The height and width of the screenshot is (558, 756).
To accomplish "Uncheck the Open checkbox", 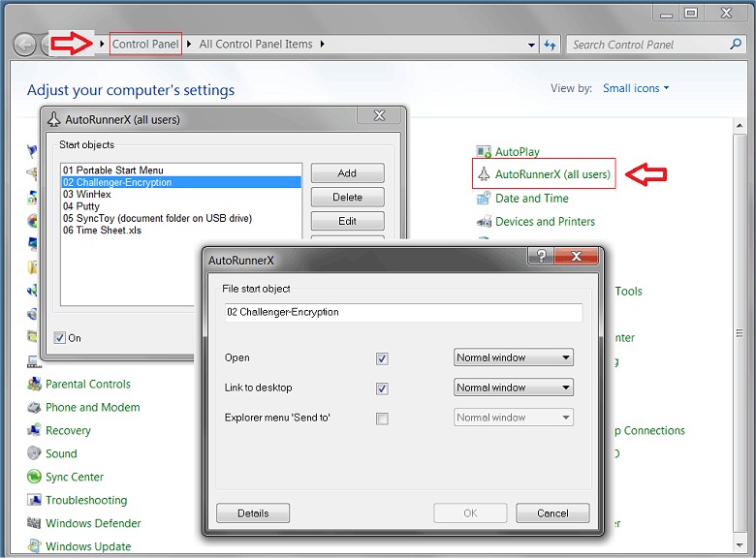I will [382, 358].
